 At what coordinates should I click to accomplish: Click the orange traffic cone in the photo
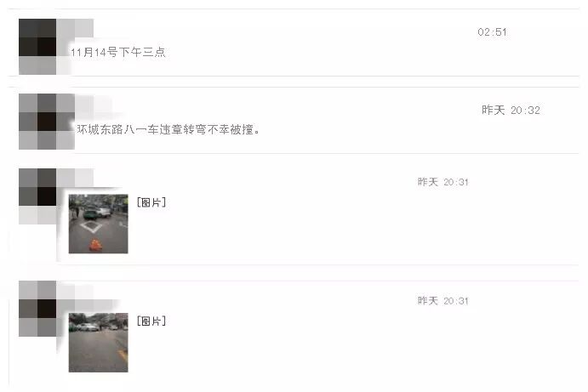[95, 246]
